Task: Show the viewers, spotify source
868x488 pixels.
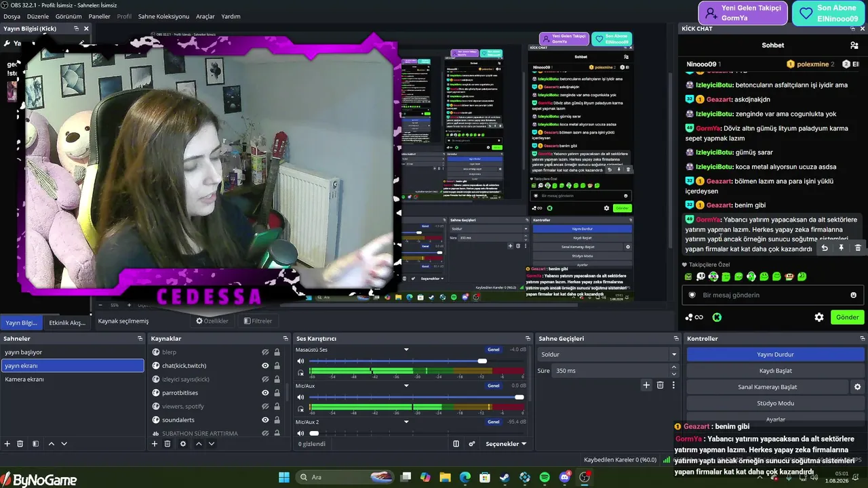Action: (x=265, y=407)
